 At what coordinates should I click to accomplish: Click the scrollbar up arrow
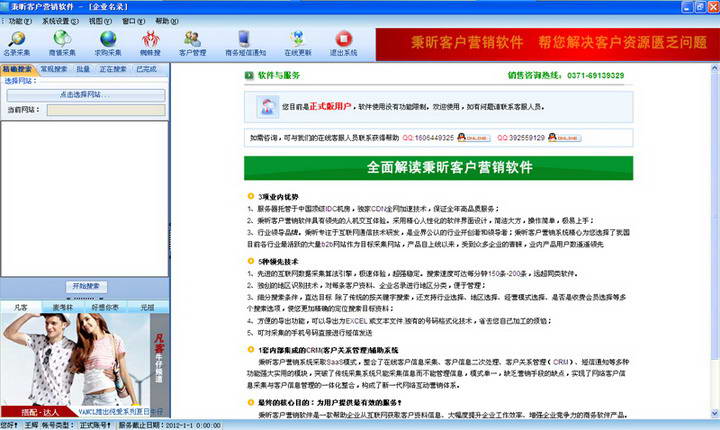click(715, 68)
